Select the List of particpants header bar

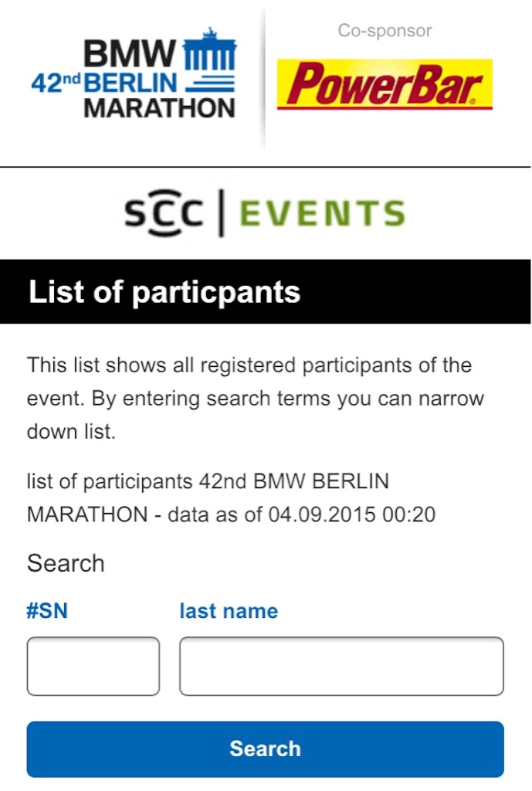point(266,291)
